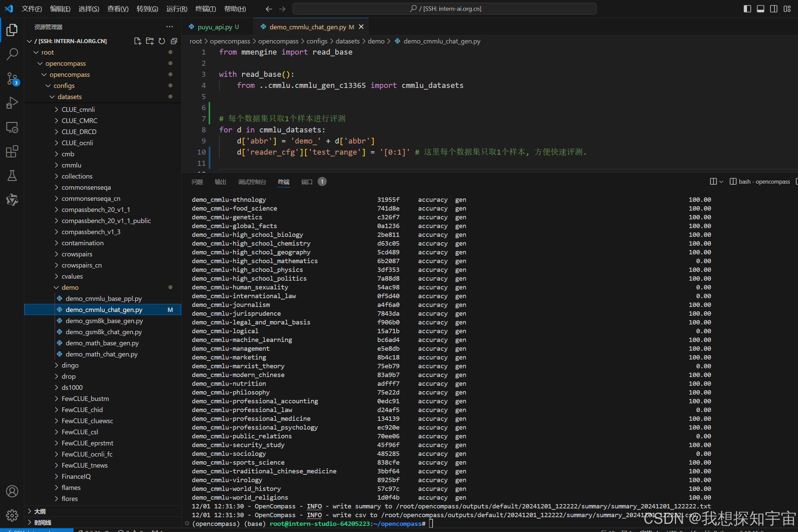Open the Search view in activity bar

point(12,54)
